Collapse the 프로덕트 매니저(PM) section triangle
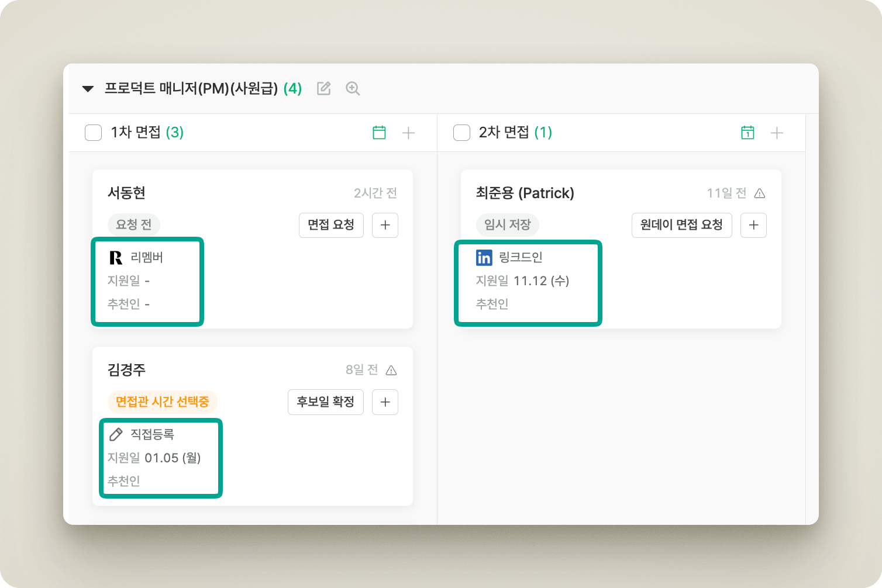Screen dimensions: 882x588 click(88, 89)
